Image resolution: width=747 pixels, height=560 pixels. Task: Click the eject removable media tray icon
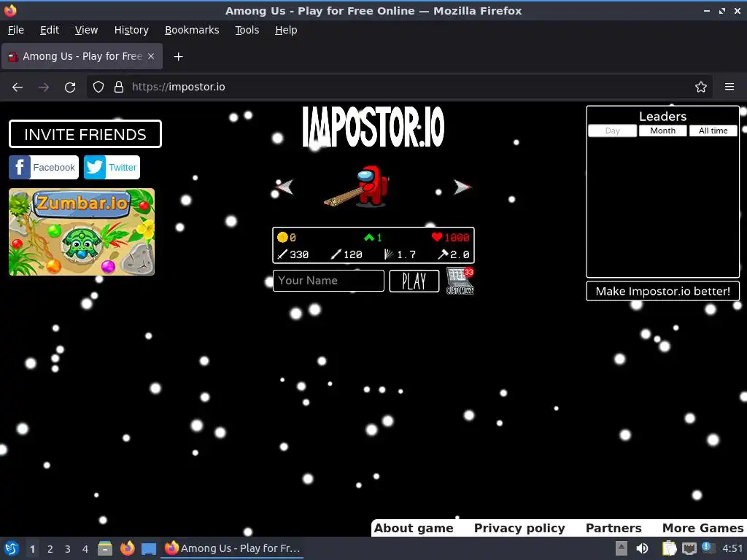click(x=622, y=548)
